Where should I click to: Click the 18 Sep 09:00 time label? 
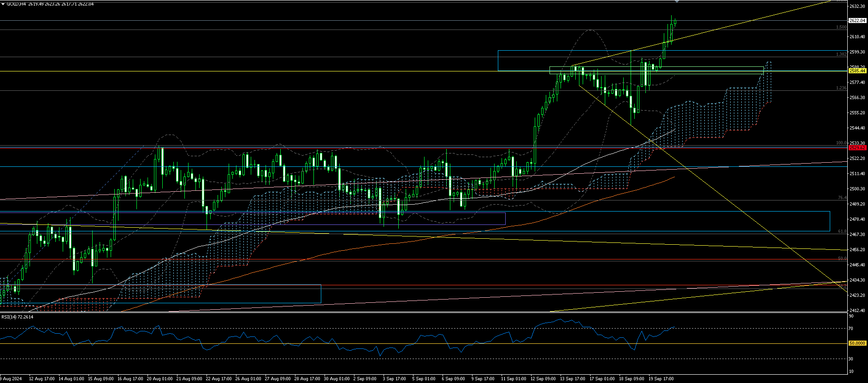coord(632,379)
